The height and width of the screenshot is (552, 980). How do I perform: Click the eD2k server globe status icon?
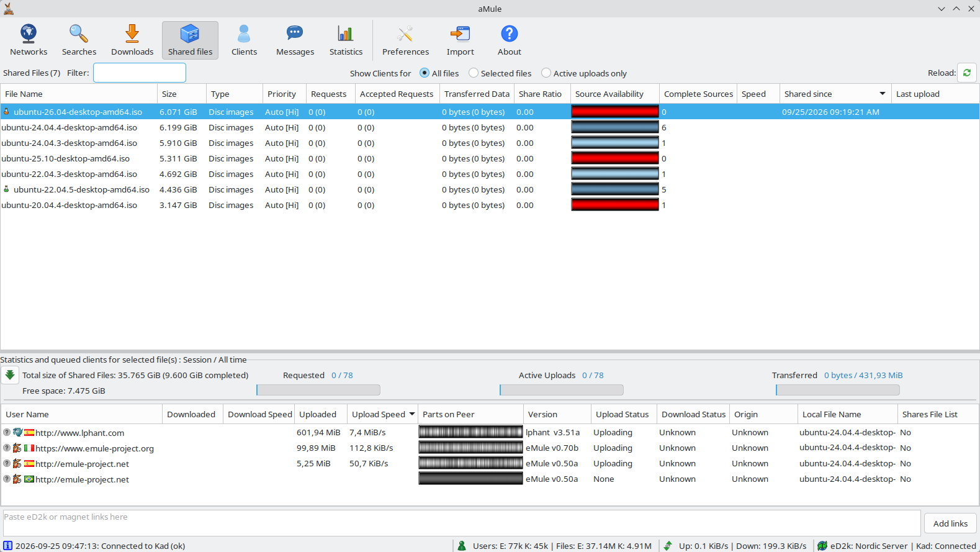(x=822, y=546)
